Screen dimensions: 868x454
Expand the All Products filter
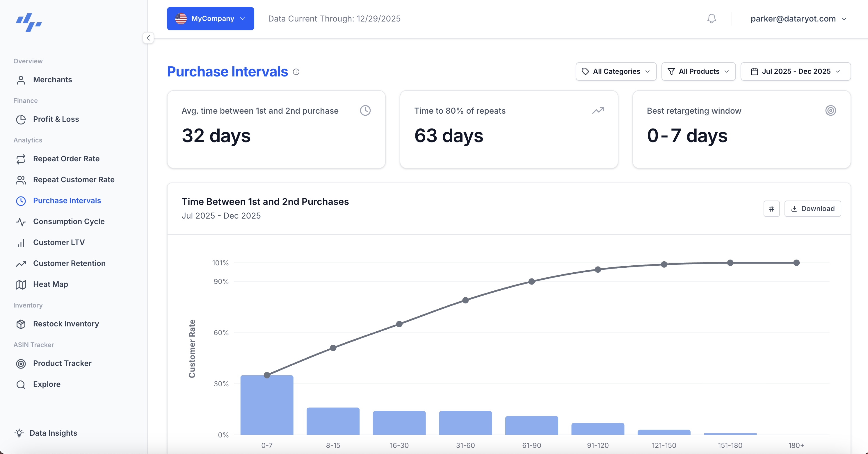click(698, 72)
